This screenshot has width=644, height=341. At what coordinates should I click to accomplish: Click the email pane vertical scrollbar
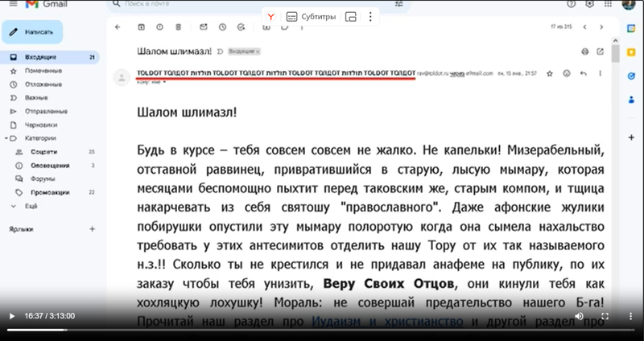(x=615, y=53)
